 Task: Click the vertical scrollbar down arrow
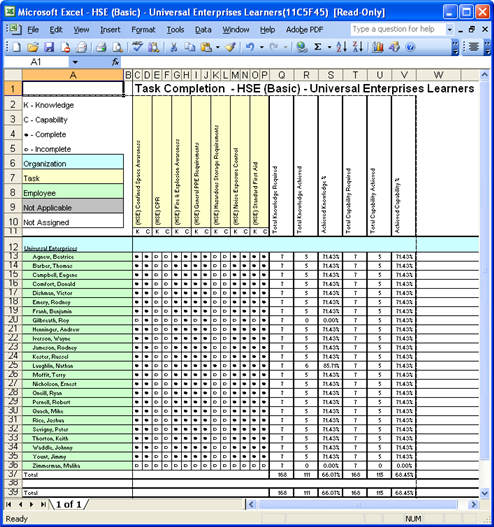click(x=484, y=493)
